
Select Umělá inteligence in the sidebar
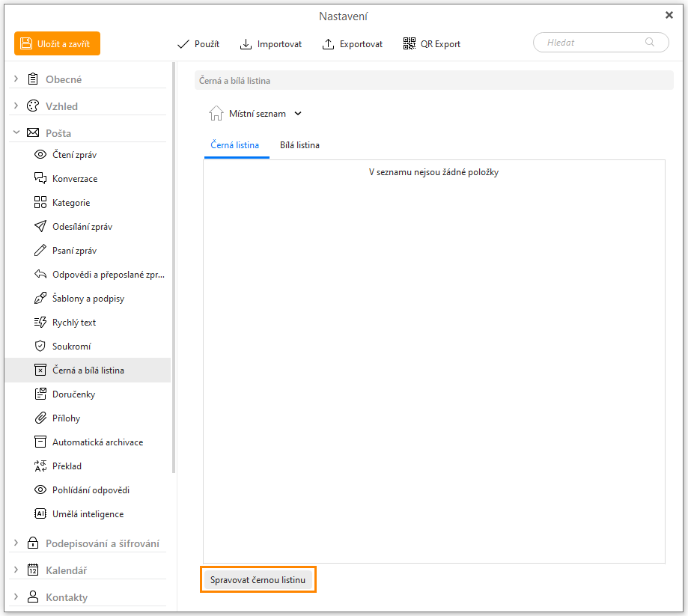click(88, 513)
